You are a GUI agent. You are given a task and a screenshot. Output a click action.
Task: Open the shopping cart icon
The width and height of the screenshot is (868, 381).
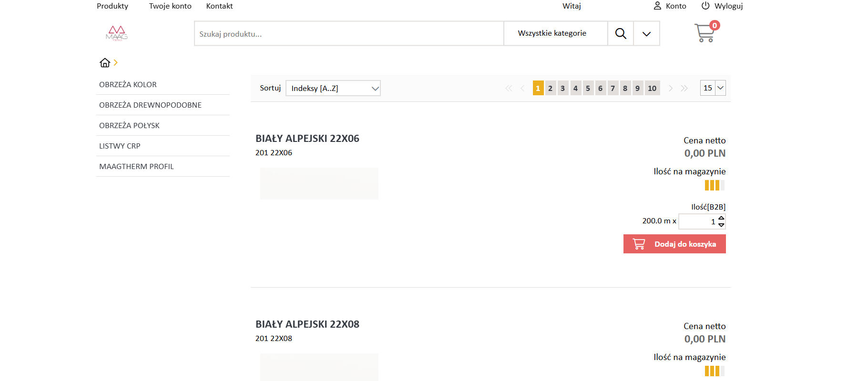coord(705,33)
